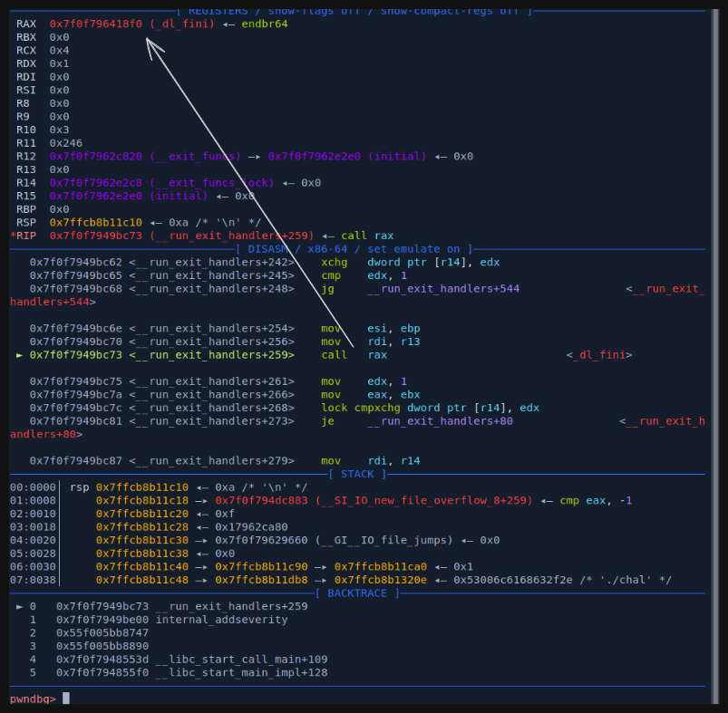
Task: Click the STACK section header
Action: [356, 474]
